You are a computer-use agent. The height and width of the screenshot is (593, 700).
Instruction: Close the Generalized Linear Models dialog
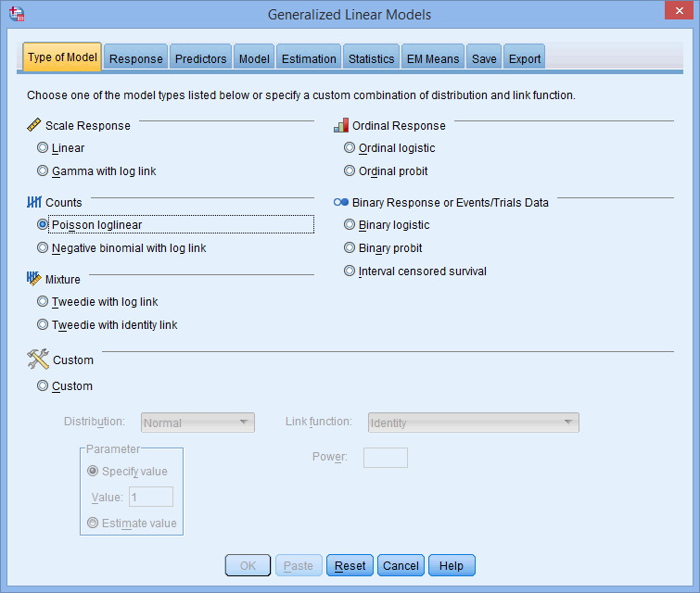(x=679, y=10)
